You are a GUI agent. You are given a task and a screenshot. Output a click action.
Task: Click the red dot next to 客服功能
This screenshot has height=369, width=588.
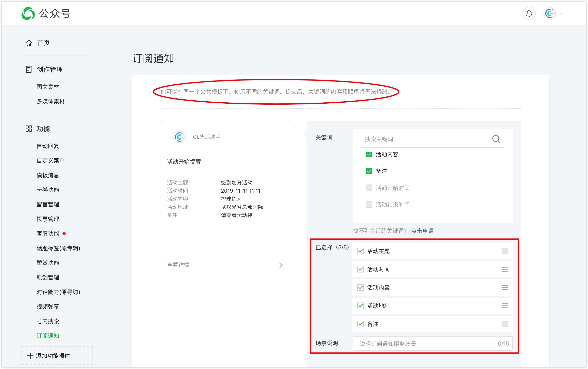pos(64,234)
